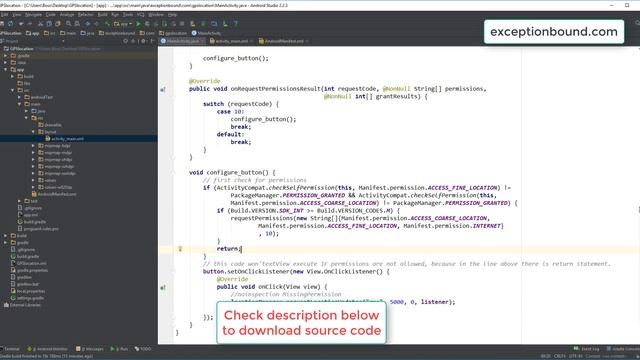This screenshot has width=640, height=360.
Task: Expand the values-w820dp folder
Action: point(33,187)
